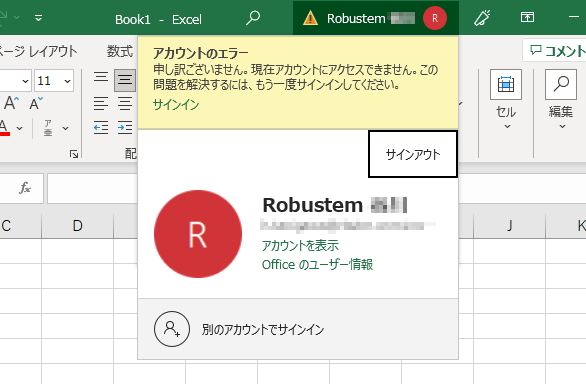Show phonetic guide (ruby) icon
The height and width of the screenshot is (384, 586).
[x=48, y=128]
